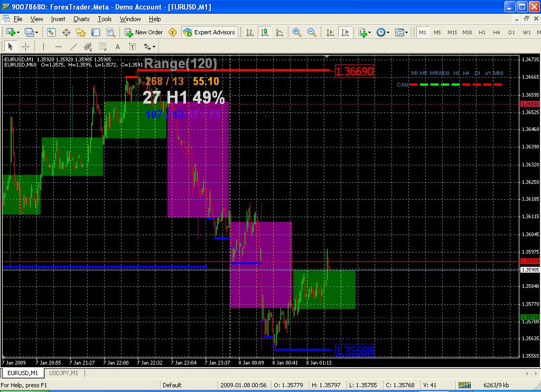Toggle Expert Advisors on or off
The image size is (541, 392).
click(209, 32)
